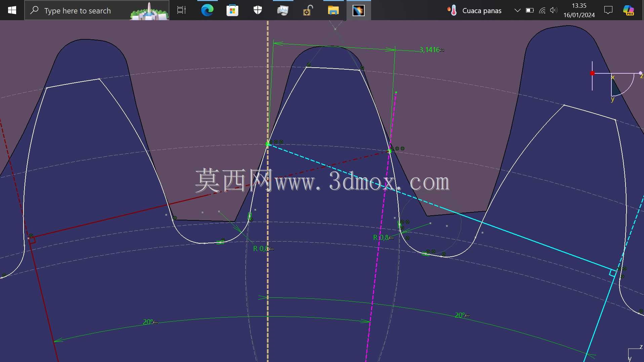This screenshot has width=644, height=362.
Task: Click the active CATIA taskbar icon
Action: point(358,10)
